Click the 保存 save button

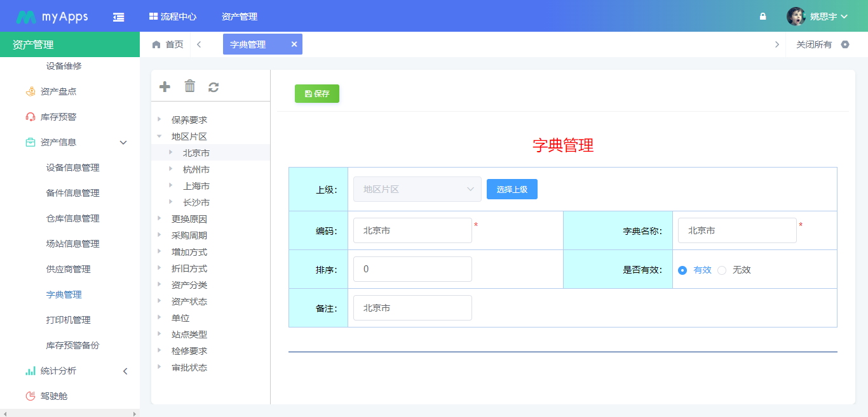[316, 93]
